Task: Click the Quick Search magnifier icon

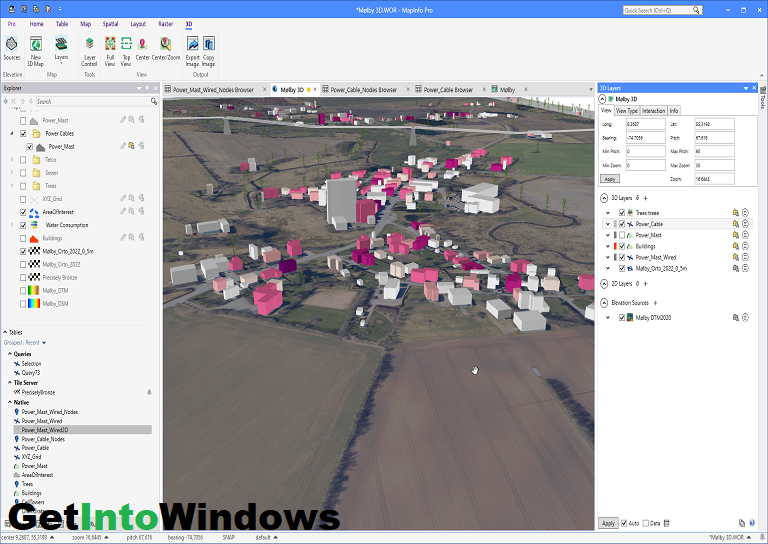Action: point(696,10)
